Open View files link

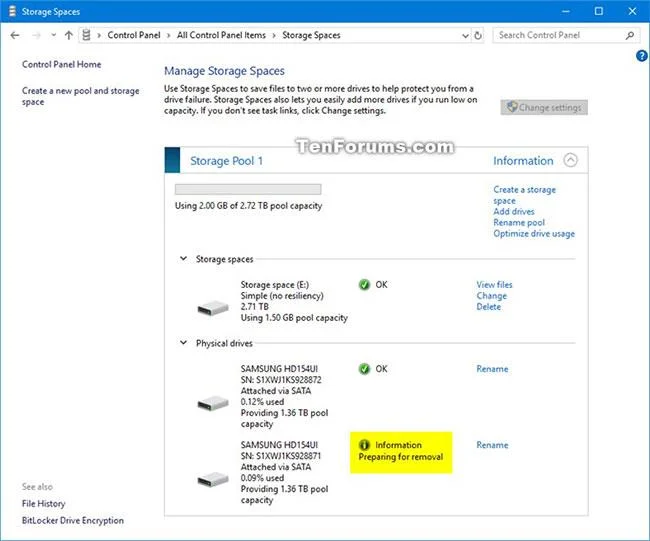pos(494,285)
